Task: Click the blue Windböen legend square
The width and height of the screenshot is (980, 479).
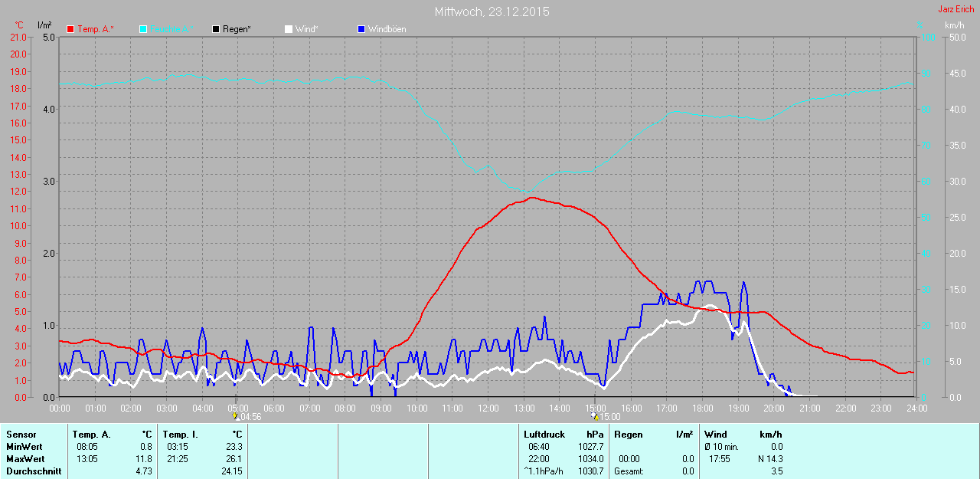Action: pos(361,29)
